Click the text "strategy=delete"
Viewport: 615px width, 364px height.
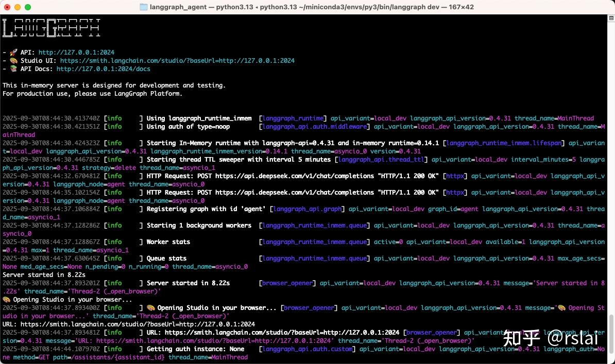pos(109,167)
